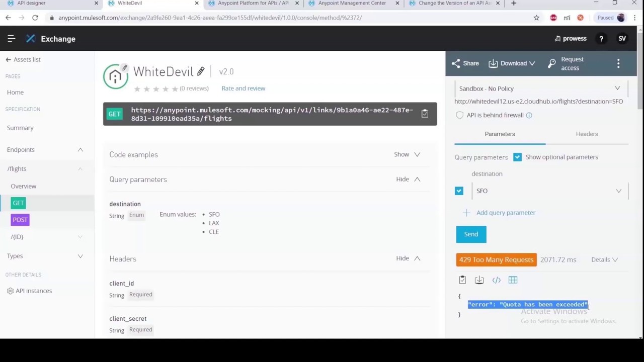Copy the GET endpoint URL

point(425,114)
